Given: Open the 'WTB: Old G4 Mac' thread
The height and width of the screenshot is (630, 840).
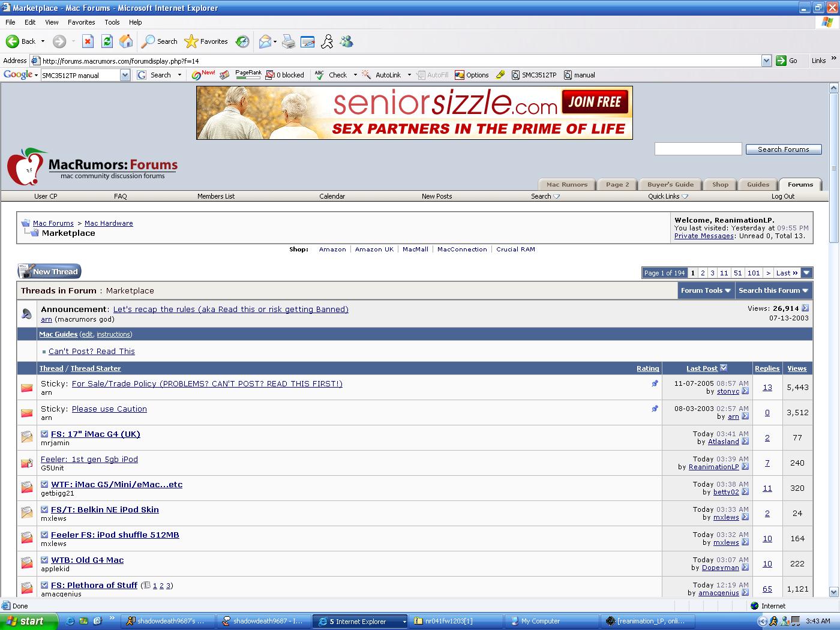Looking at the screenshot, I should coord(88,560).
